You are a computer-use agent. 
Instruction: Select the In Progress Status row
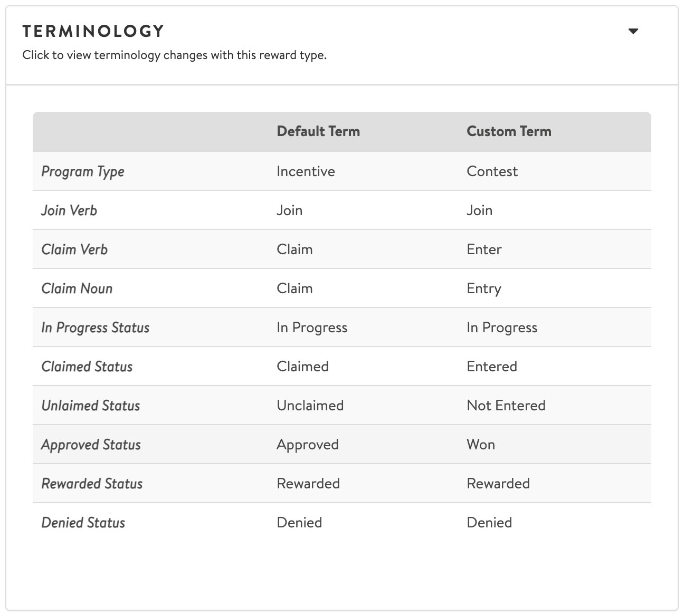coord(96,327)
